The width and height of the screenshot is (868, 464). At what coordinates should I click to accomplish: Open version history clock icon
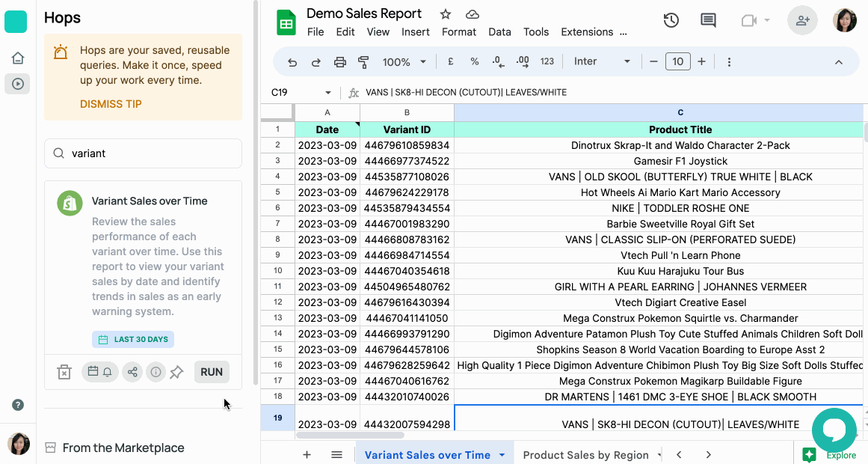click(671, 20)
